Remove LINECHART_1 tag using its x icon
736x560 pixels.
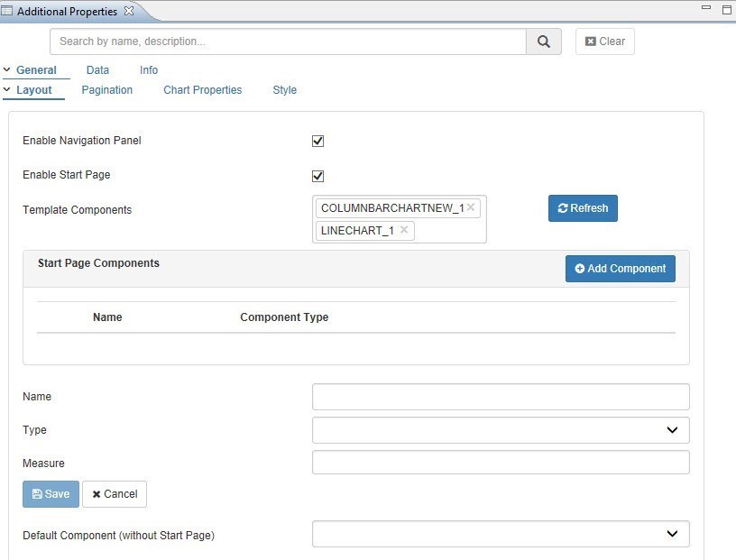(404, 230)
